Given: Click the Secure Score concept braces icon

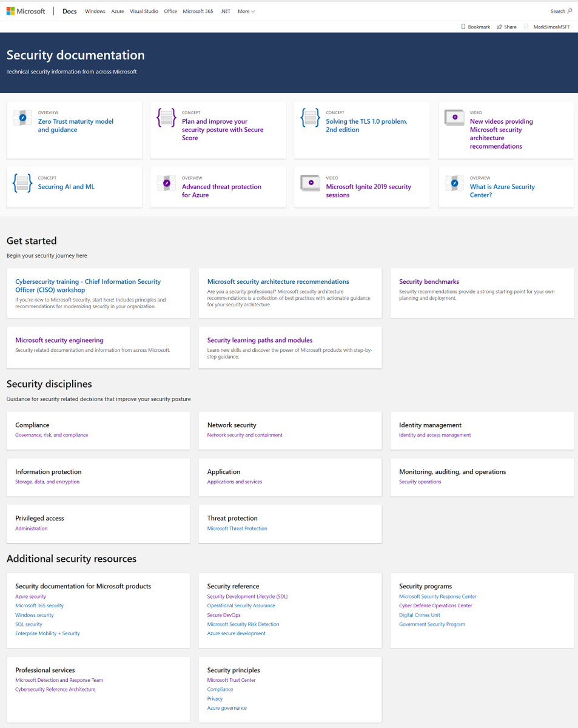Looking at the screenshot, I should [x=166, y=118].
